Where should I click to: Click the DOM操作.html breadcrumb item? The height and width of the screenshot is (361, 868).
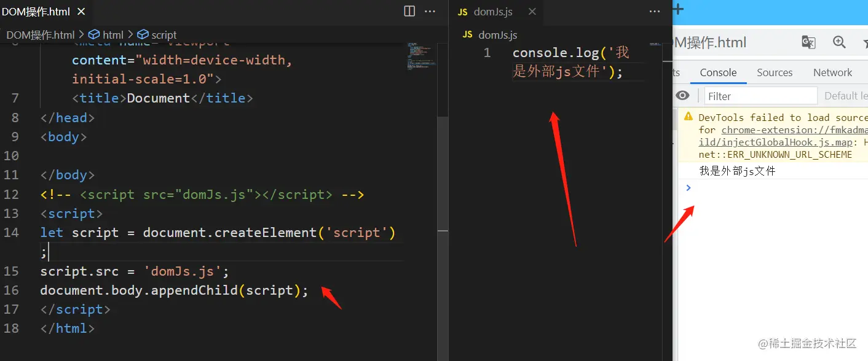(x=41, y=35)
